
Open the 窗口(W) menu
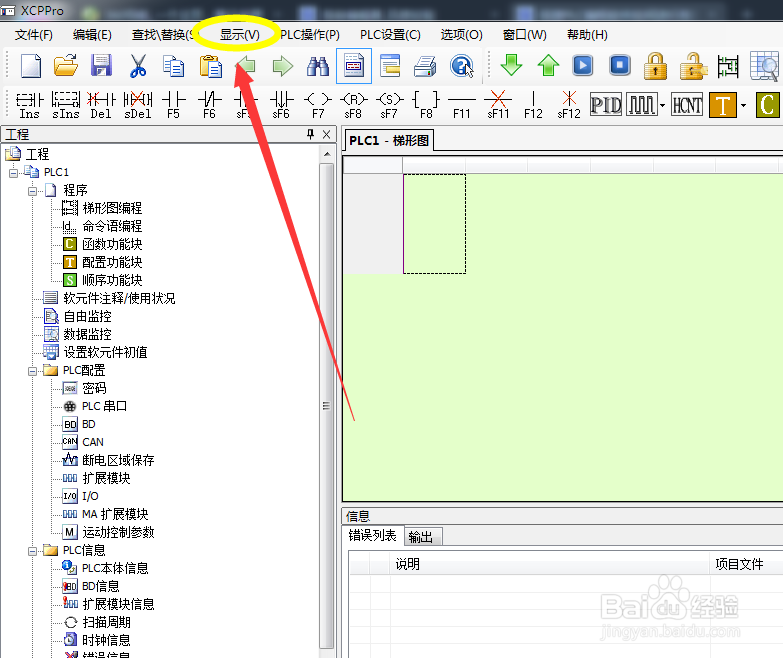point(524,35)
